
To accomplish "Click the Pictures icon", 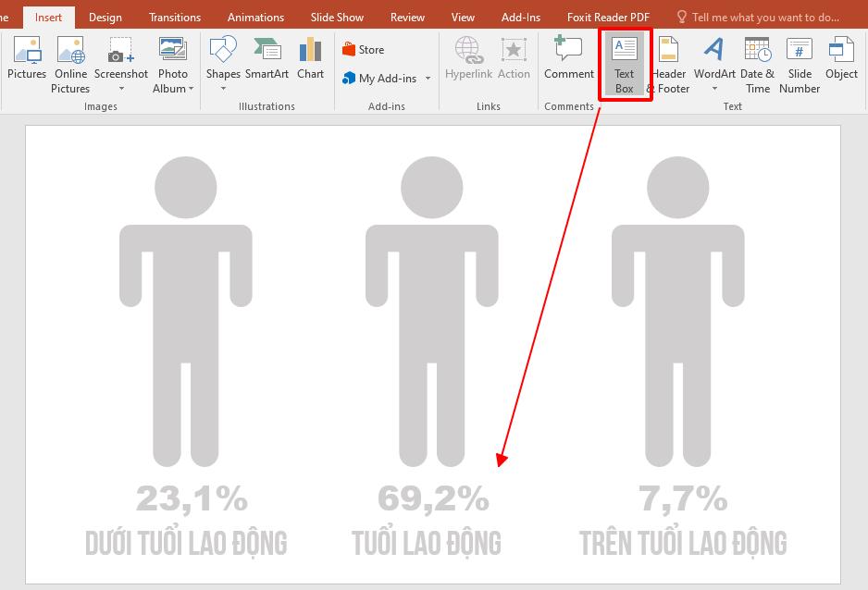I will (x=27, y=50).
